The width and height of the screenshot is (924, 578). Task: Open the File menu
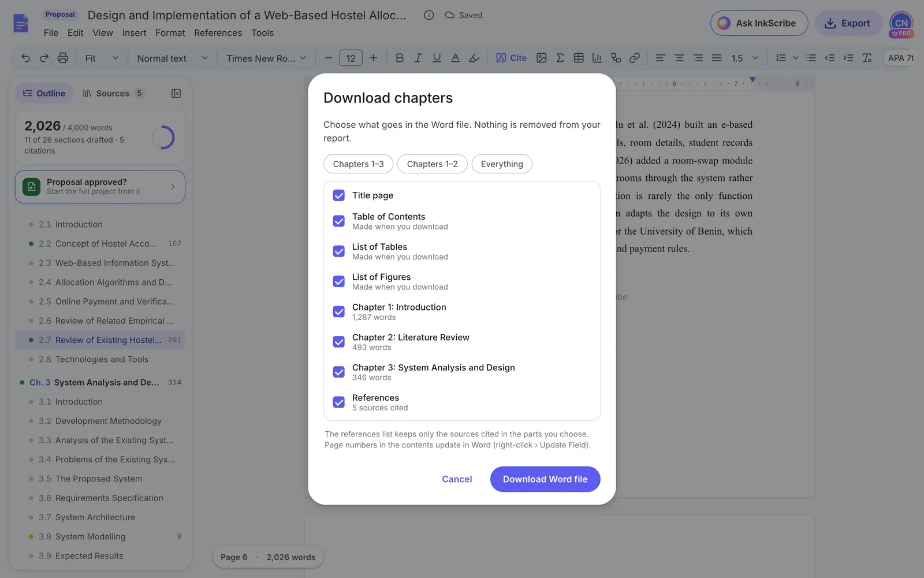tap(51, 33)
